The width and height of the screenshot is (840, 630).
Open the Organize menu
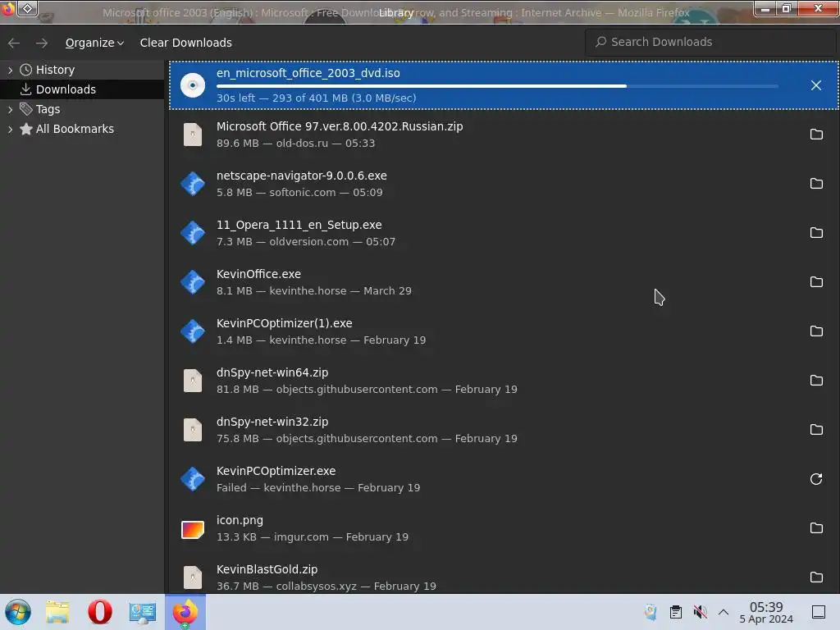point(94,43)
